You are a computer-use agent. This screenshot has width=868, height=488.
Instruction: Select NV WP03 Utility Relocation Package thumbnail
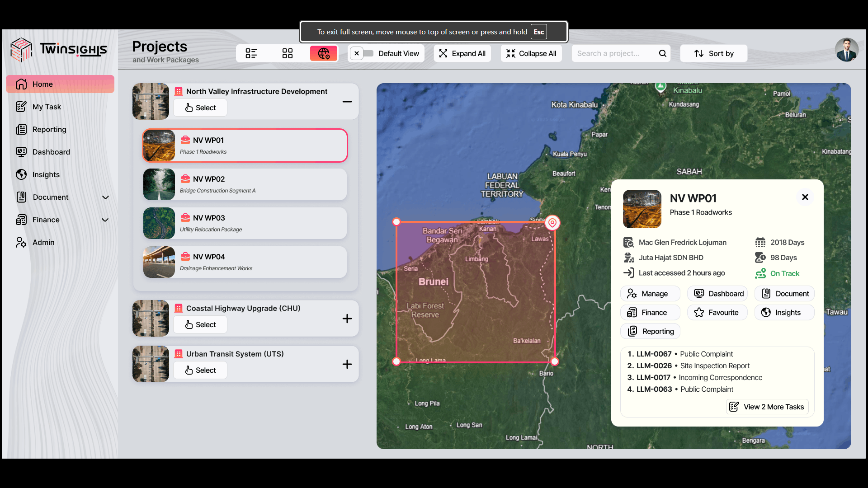pos(159,223)
